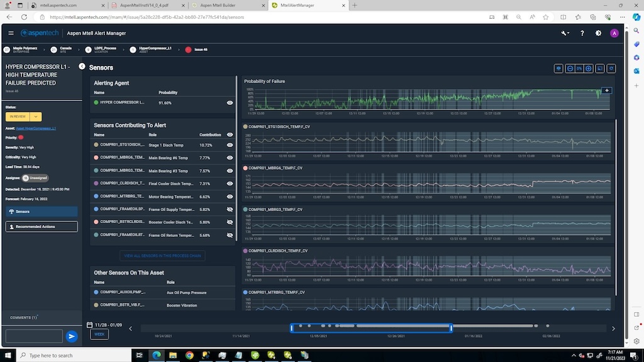Reload the page in the browser

click(x=25, y=17)
